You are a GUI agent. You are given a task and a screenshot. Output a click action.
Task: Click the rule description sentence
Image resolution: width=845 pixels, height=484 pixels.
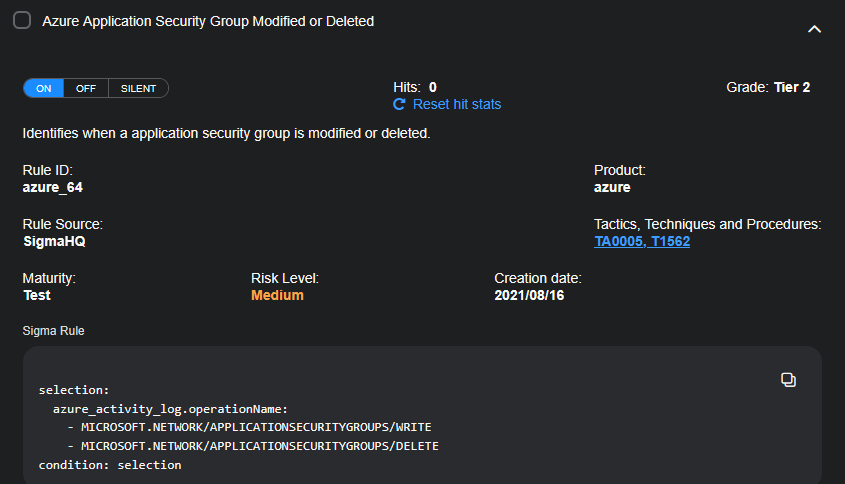pyautogui.click(x=226, y=133)
